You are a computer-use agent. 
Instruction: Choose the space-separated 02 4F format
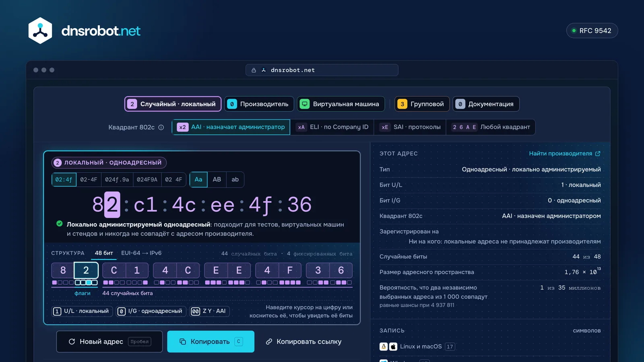[x=173, y=179]
